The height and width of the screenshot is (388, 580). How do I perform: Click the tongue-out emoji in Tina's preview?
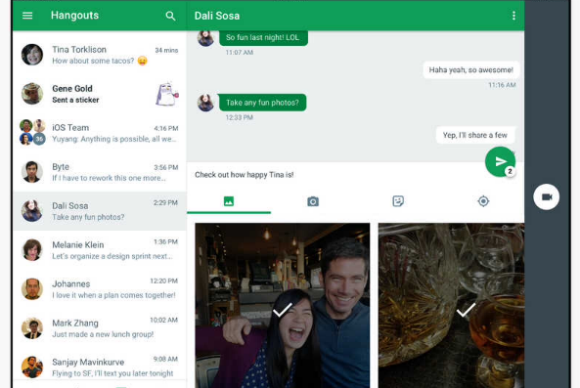pos(142,61)
